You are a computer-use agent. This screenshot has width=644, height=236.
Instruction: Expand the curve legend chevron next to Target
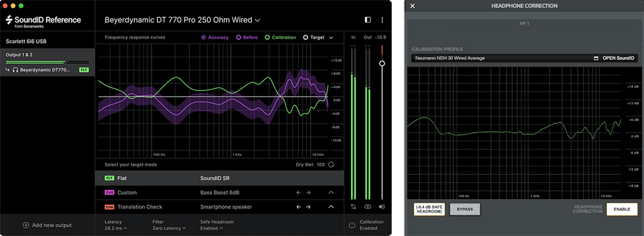(331, 38)
